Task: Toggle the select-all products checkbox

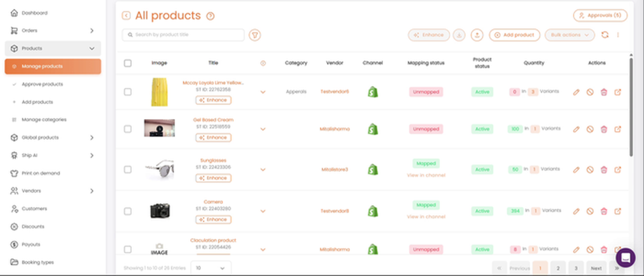Action: coord(128,63)
